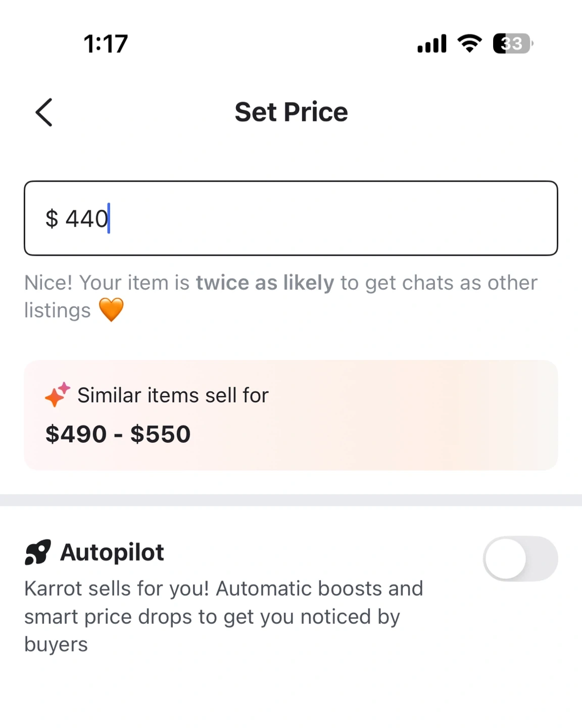Click the battery level indicator
Image resolution: width=582 pixels, height=728 pixels.
coord(512,43)
